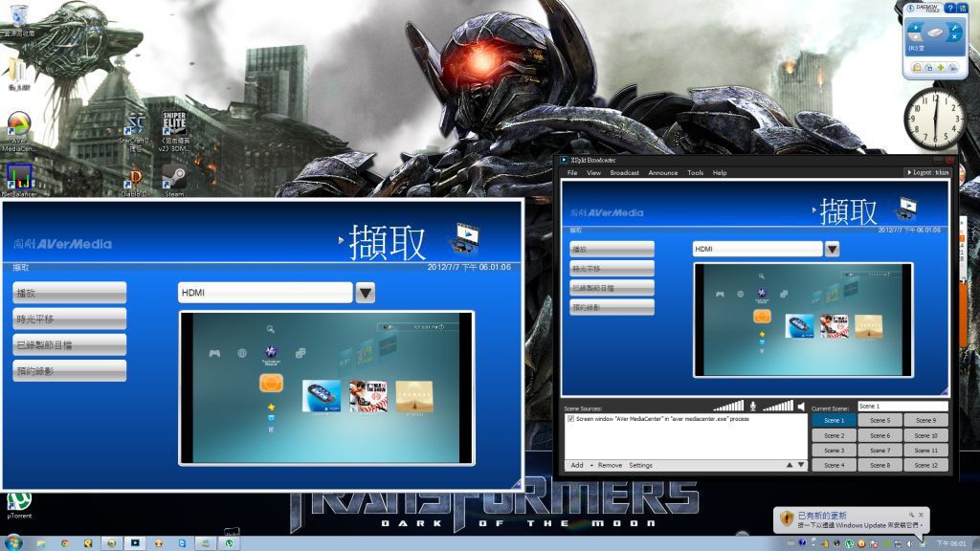Click the Daemon Tools padlock icon
This screenshot has height=551, width=980.
pyautogui.click(x=917, y=68)
